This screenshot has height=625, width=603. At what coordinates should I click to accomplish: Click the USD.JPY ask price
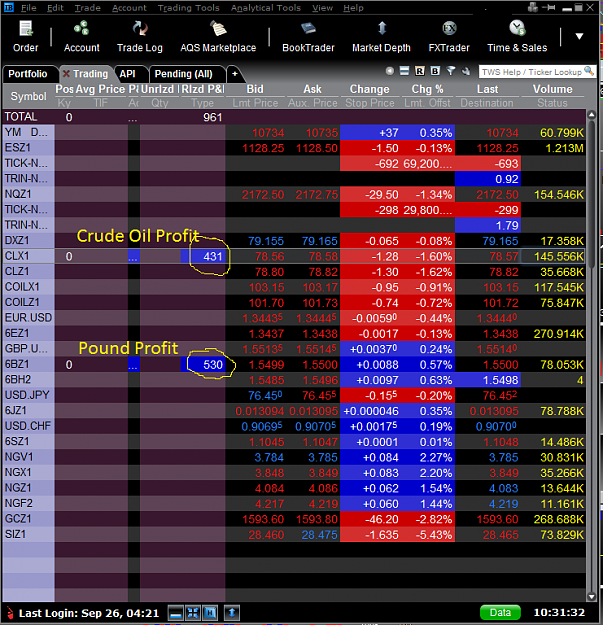point(320,395)
